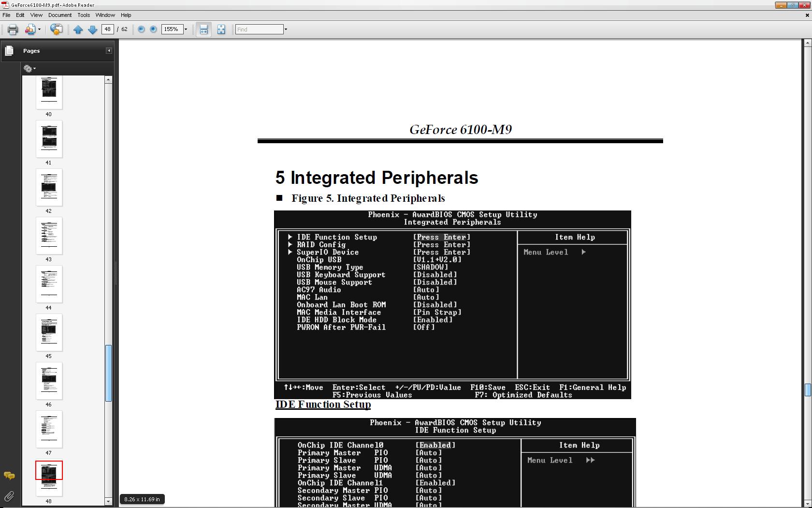The width and height of the screenshot is (812, 508).
Task: Click the thumbnail panel scrollbar thumb
Action: click(x=109, y=373)
